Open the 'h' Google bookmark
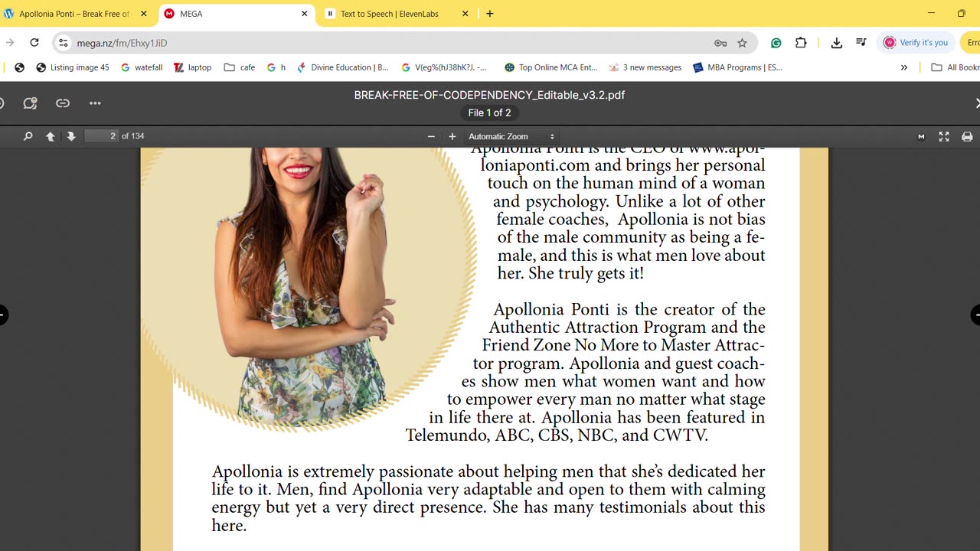The width and height of the screenshot is (980, 551). tap(276, 67)
